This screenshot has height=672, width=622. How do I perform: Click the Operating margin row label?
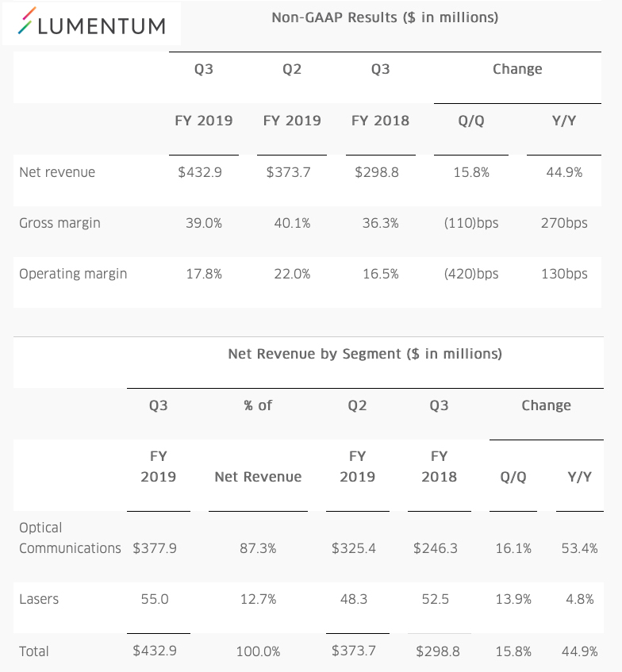coord(73,274)
